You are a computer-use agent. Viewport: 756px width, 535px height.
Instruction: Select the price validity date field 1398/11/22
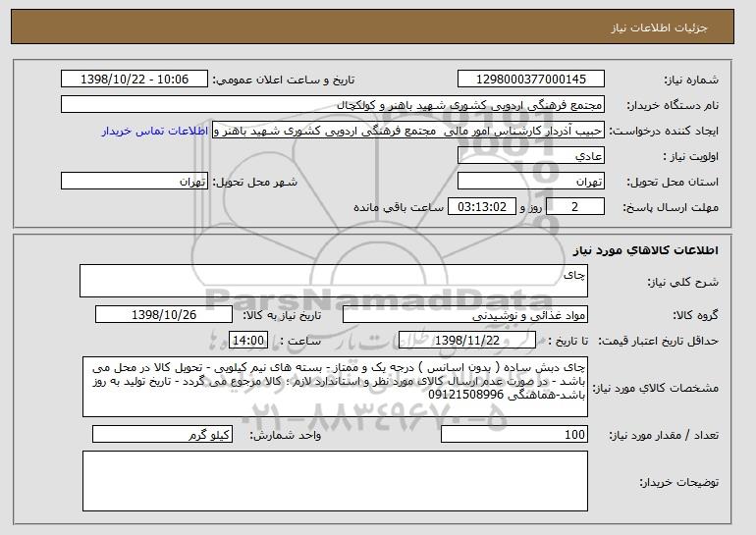tap(467, 341)
